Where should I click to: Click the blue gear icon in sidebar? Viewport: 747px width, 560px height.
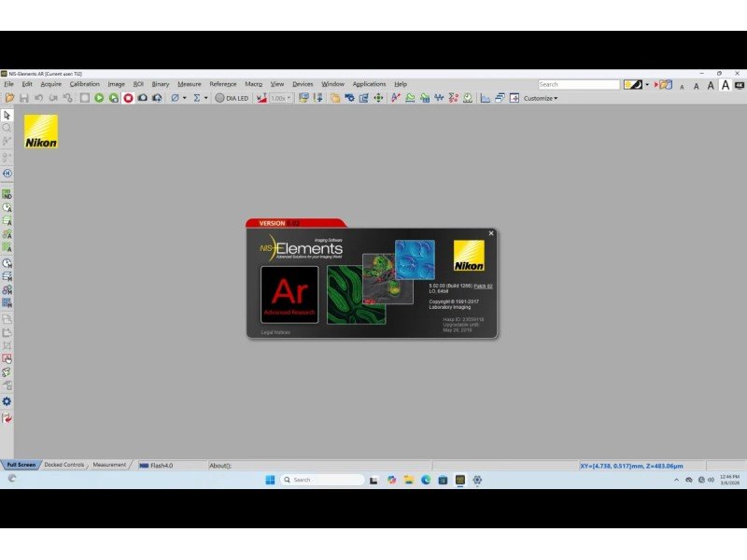[7, 401]
